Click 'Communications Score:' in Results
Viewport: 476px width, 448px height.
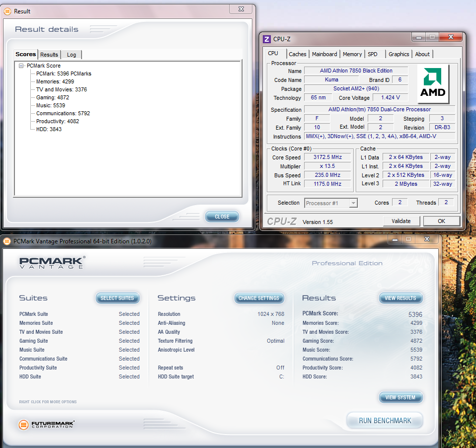pyautogui.click(x=328, y=359)
